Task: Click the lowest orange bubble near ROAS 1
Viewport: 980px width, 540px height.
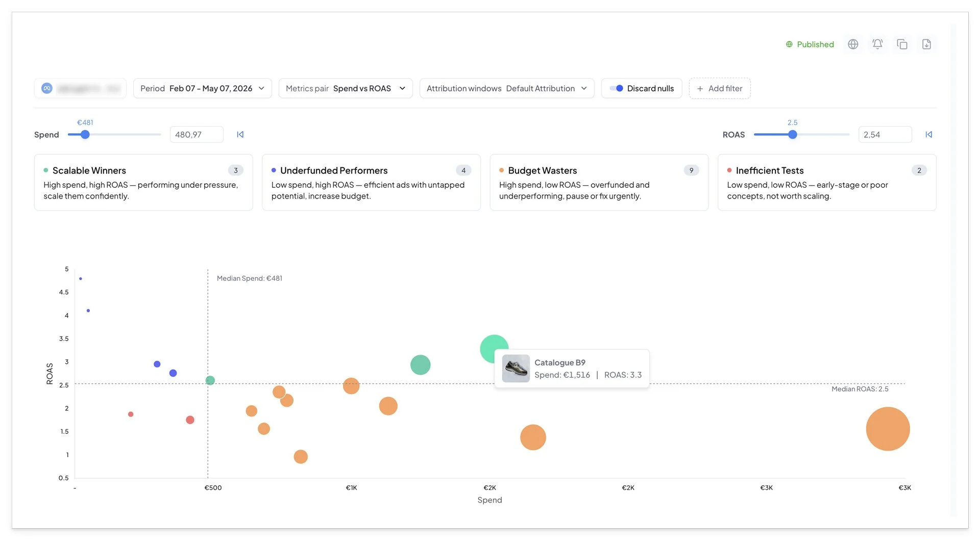Action: 301,456
